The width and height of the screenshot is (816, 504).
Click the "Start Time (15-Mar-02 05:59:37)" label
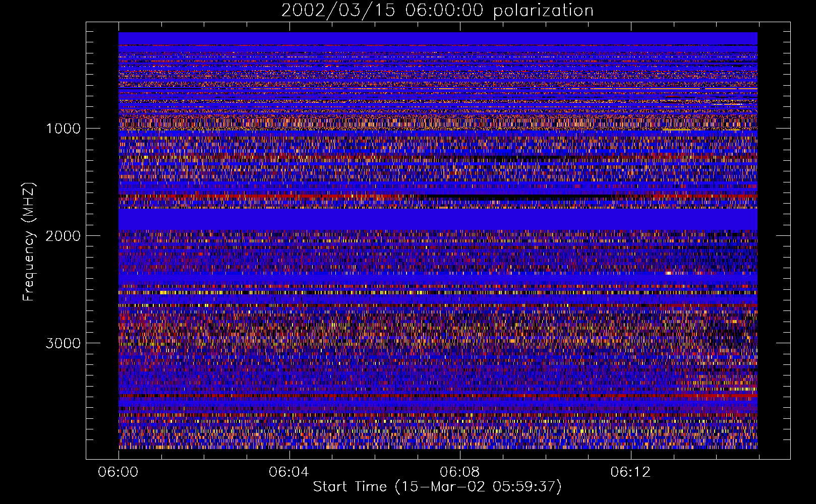coord(437,487)
